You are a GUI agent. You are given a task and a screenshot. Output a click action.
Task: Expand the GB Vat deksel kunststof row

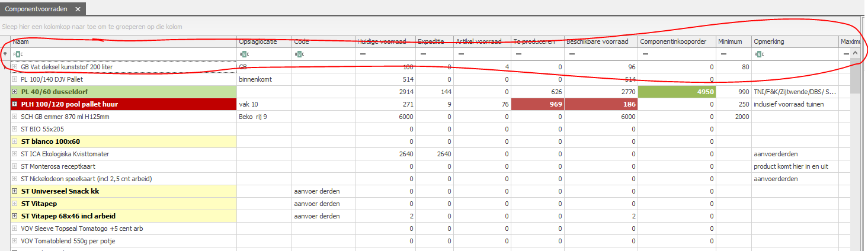coord(15,67)
